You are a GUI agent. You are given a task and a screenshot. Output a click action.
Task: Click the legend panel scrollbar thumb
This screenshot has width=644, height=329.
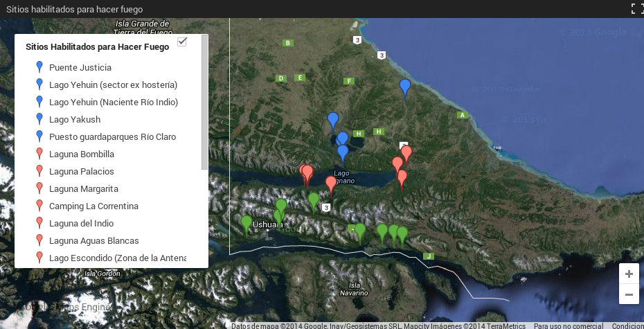tap(204, 104)
